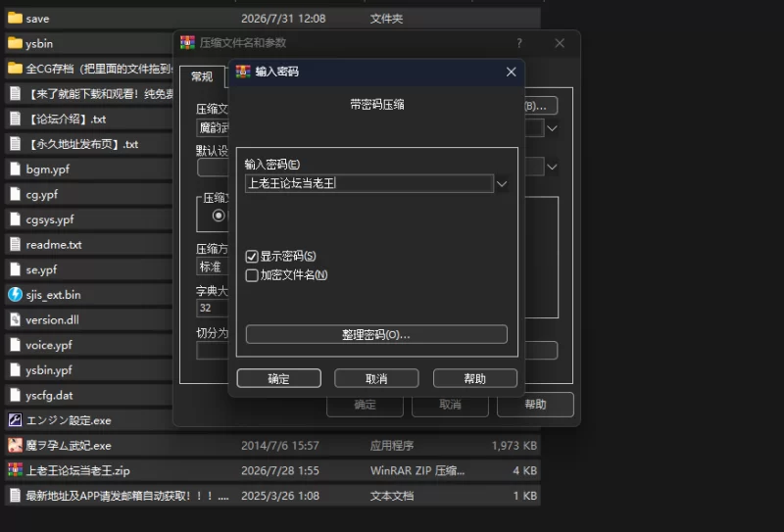
Task: Select the sjis_ext.bin file name
Action: click(x=54, y=295)
